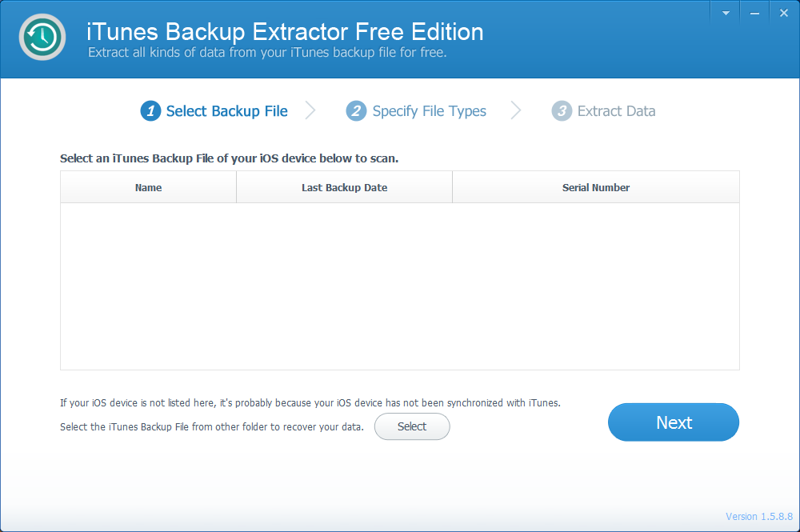Sort by Serial Number column
800x532 pixels.
(596, 186)
